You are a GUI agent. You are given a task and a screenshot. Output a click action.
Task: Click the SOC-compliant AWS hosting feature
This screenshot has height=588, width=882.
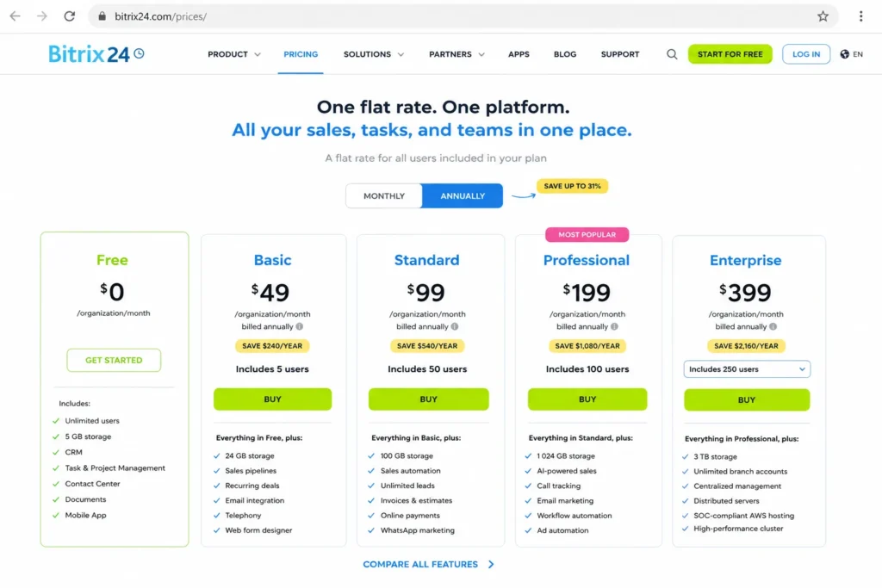743,516
